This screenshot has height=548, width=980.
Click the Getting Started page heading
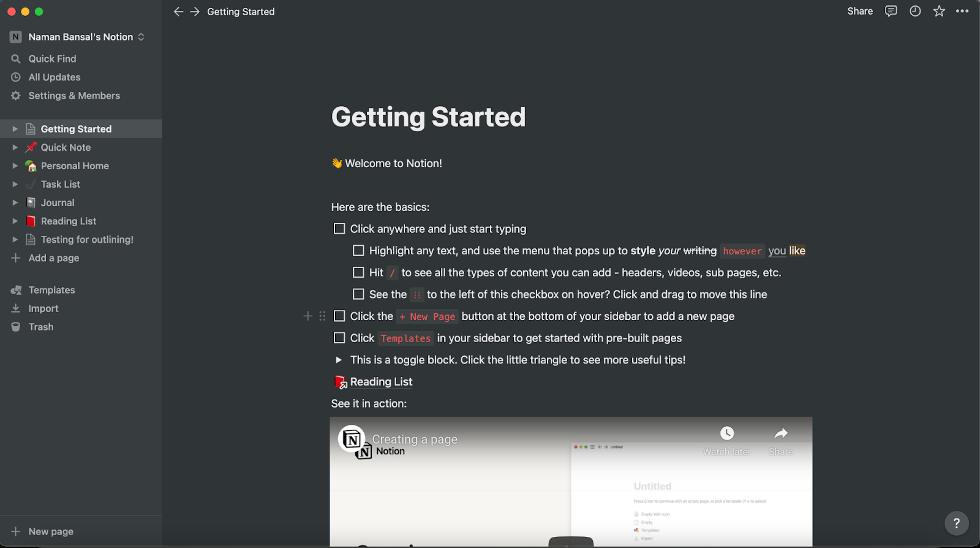pos(428,116)
